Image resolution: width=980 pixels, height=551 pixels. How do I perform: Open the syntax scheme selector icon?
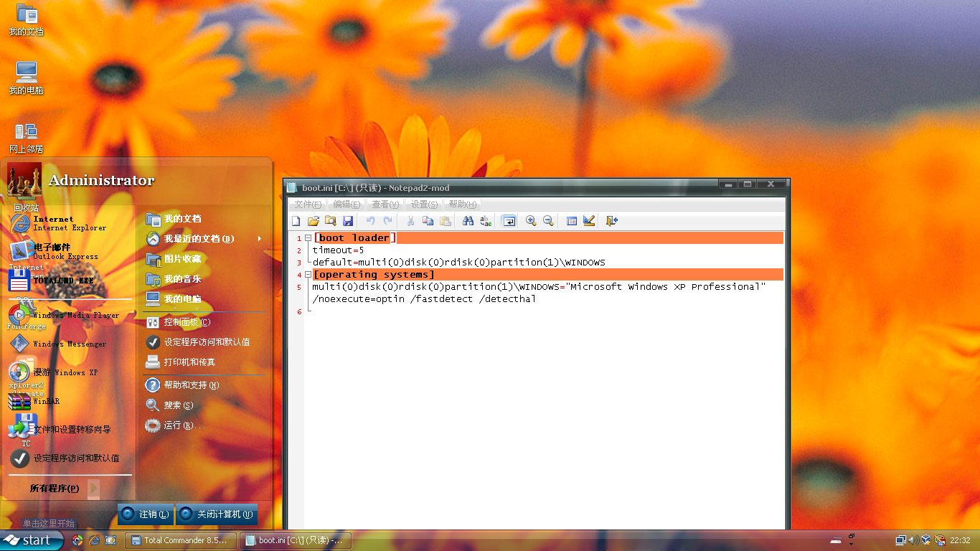[572, 221]
